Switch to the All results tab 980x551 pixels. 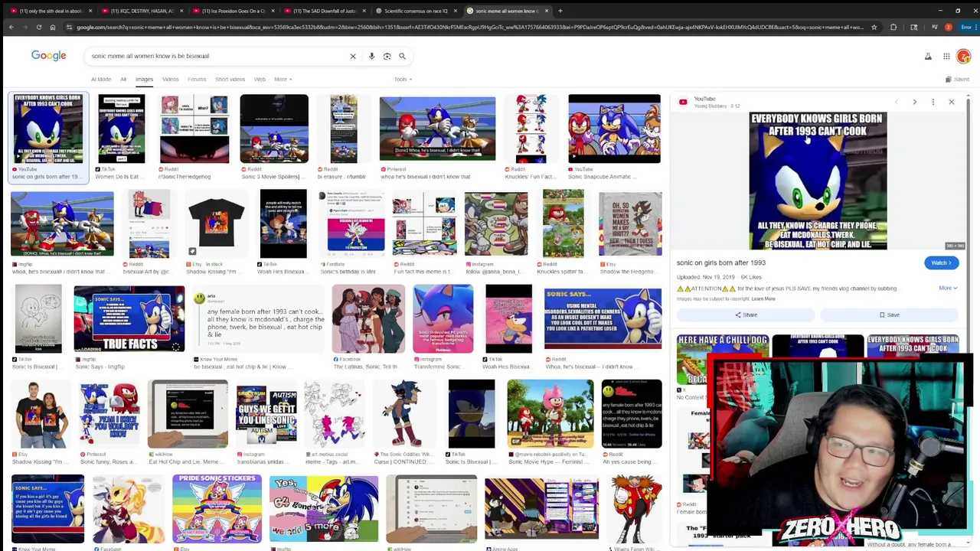pyautogui.click(x=123, y=79)
